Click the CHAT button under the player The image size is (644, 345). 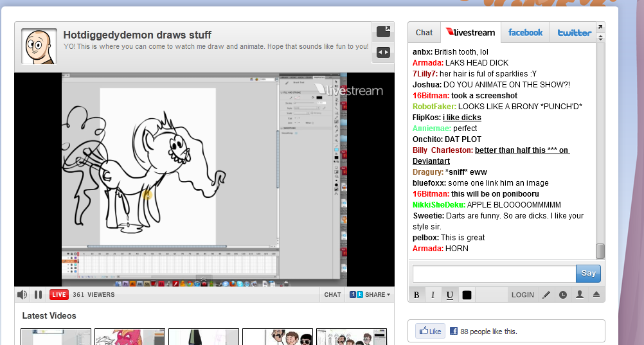click(332, 295)
